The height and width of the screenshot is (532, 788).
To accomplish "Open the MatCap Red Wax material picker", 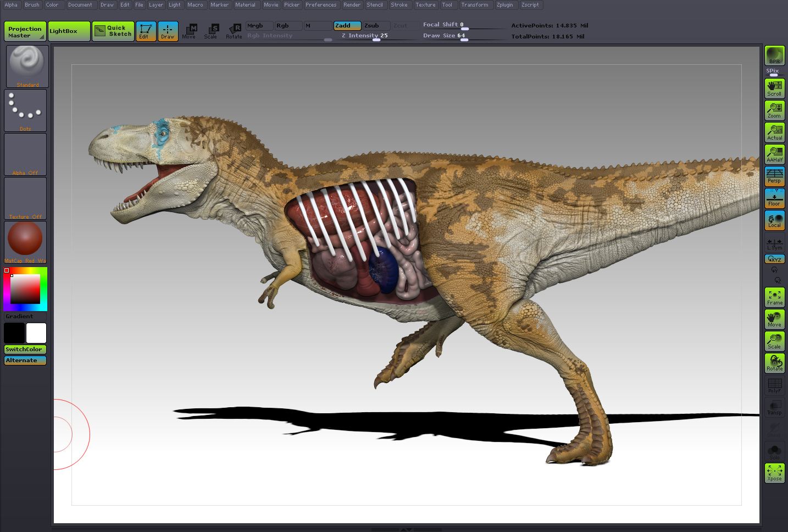I will click(x=25, y=242).
